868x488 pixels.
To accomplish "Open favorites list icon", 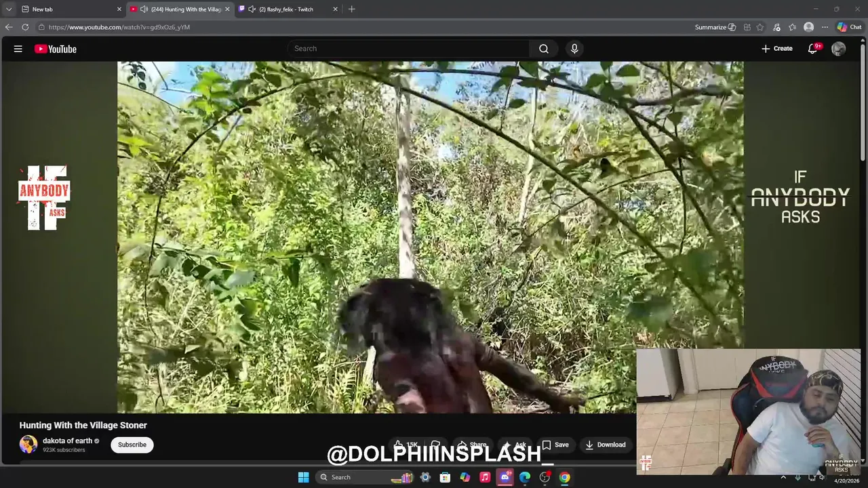I will 792,27.
